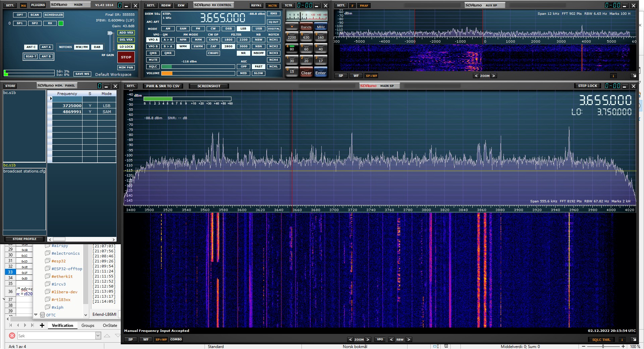Toggle the NR noise reduction button
The height and width of the screenshot is (349, 644).
tap(243, 53)
